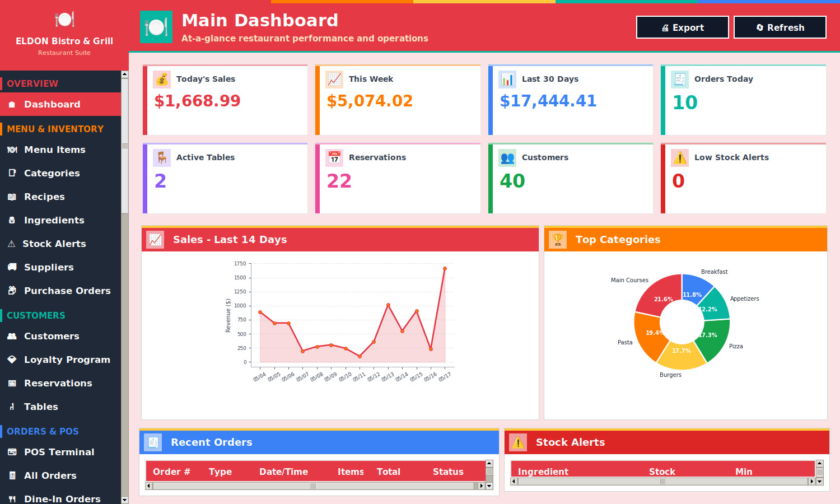Click the people icon on Customers card

[x=507, y=158]
